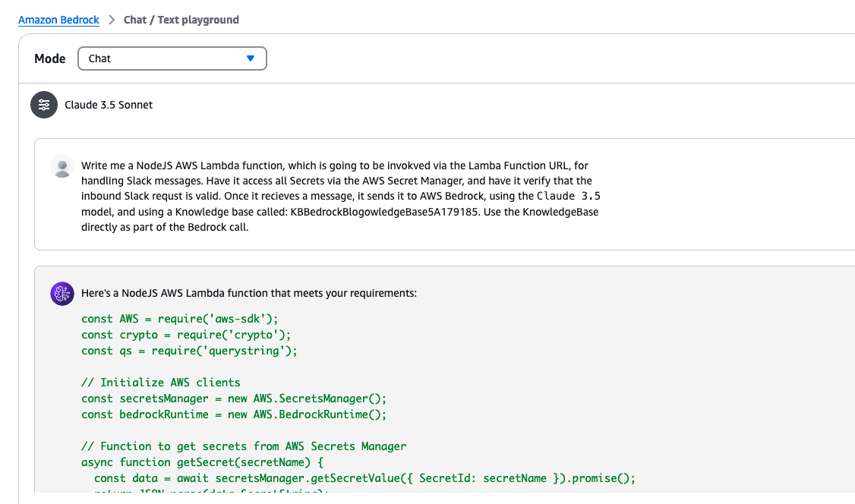855x504 pixels.
Task: Click the 'Here's a NodeJS AWS Lambda function' text
Action: pyautogui.click(x=248, y=293)
